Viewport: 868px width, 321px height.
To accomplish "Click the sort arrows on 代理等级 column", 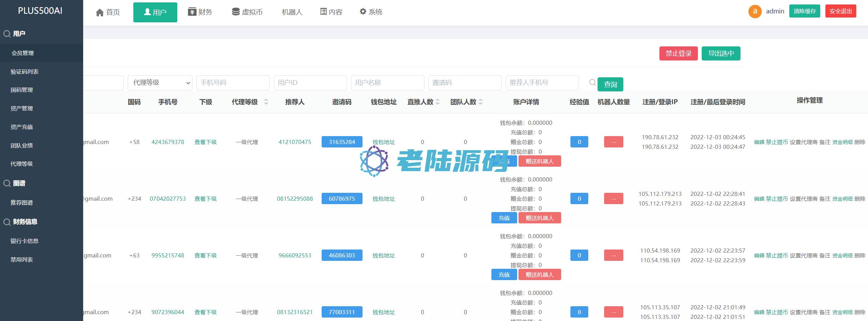I will (266, 102).
